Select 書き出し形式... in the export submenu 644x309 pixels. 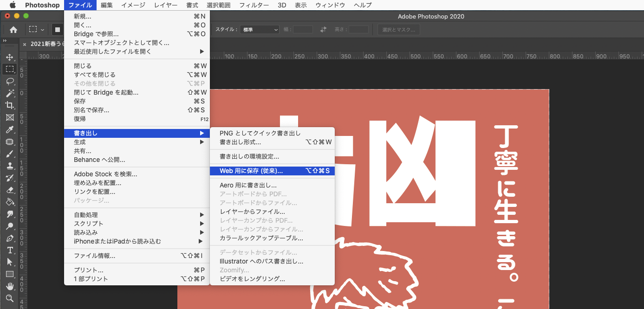[x=272, y=142]
